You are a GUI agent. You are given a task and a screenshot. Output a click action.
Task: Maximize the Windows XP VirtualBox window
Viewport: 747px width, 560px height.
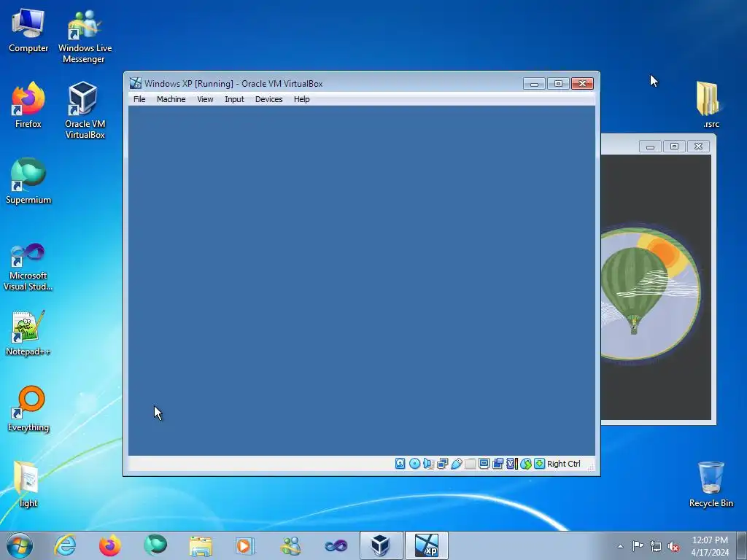(x=558, y=84)
